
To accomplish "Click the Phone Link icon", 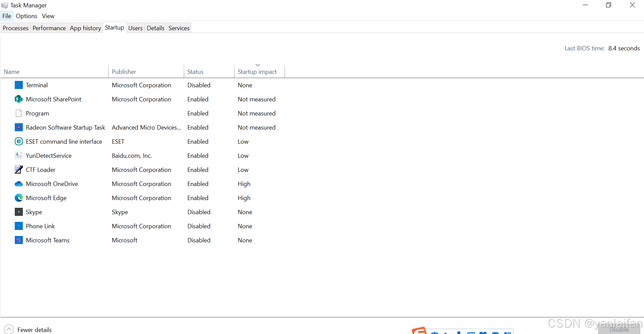I will (x=19, y=226).
